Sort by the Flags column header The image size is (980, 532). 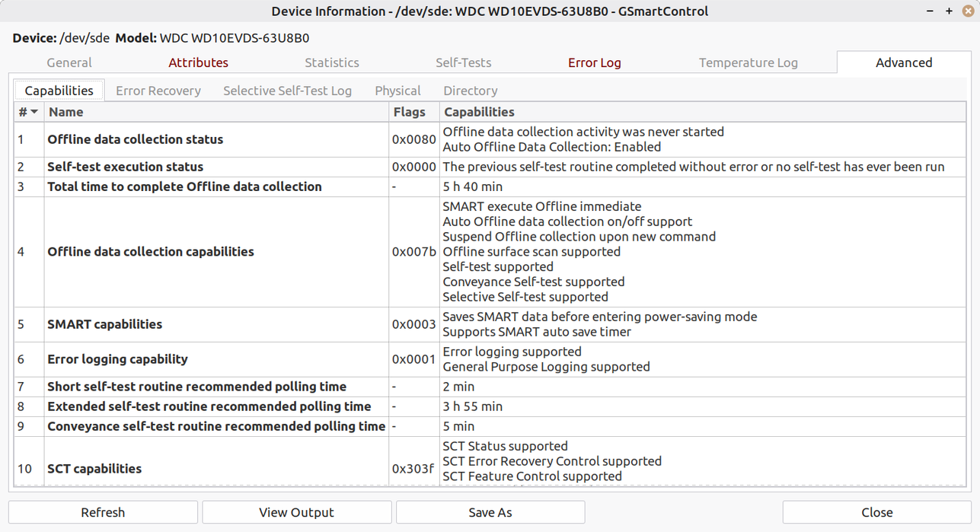[413, 112]
